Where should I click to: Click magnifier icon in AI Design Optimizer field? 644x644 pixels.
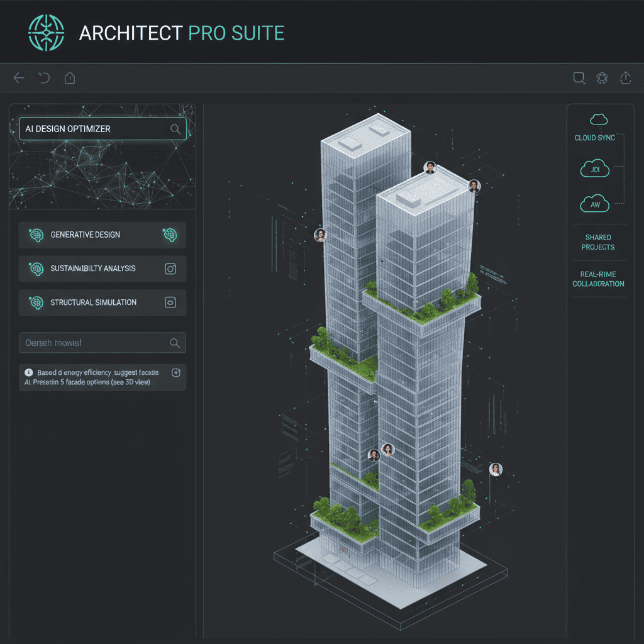point(175,129)
